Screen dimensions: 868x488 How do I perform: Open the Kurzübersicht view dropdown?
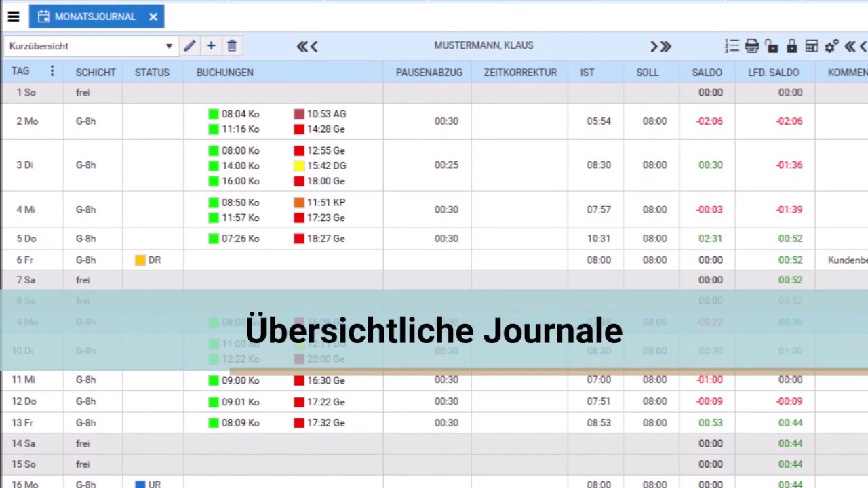tap(91, 46)
